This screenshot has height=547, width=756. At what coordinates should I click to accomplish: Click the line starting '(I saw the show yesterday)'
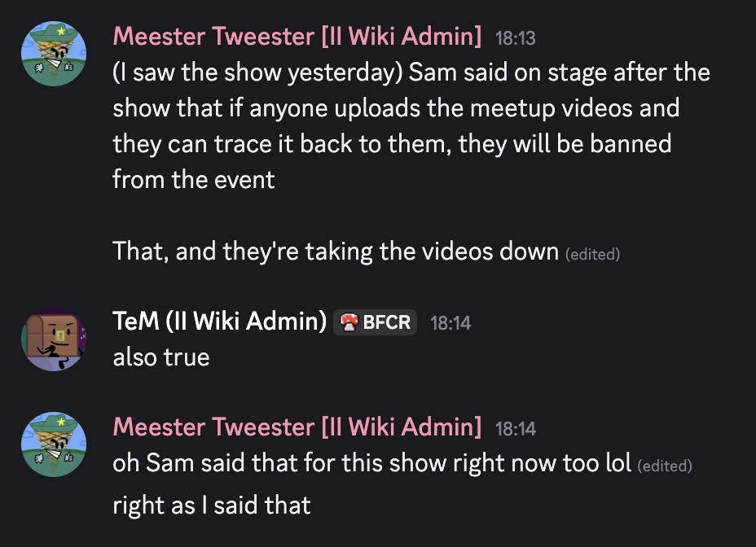[x=411, y=72]
